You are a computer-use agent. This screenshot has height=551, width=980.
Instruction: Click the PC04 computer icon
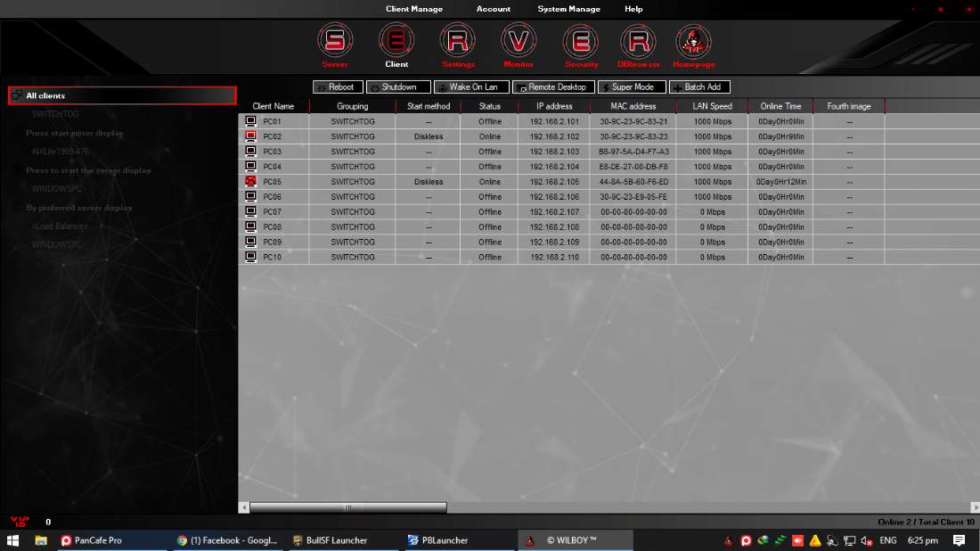pos(250,166)
